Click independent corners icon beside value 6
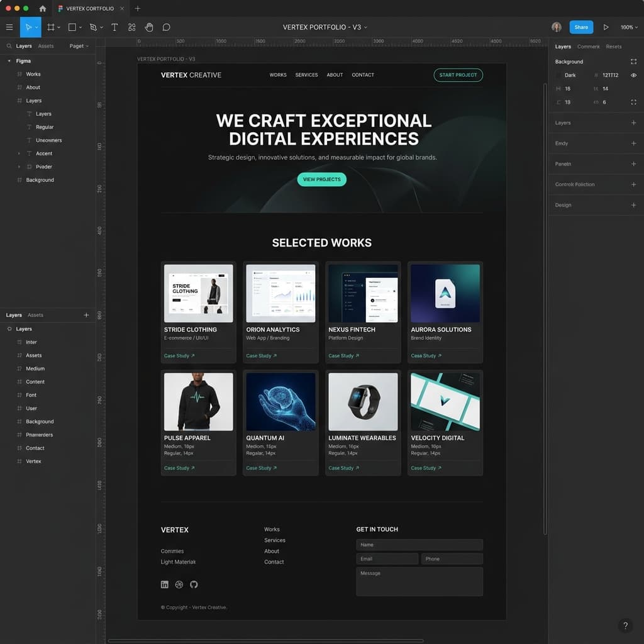The image size is (644, 644). [x=634, y=103]
